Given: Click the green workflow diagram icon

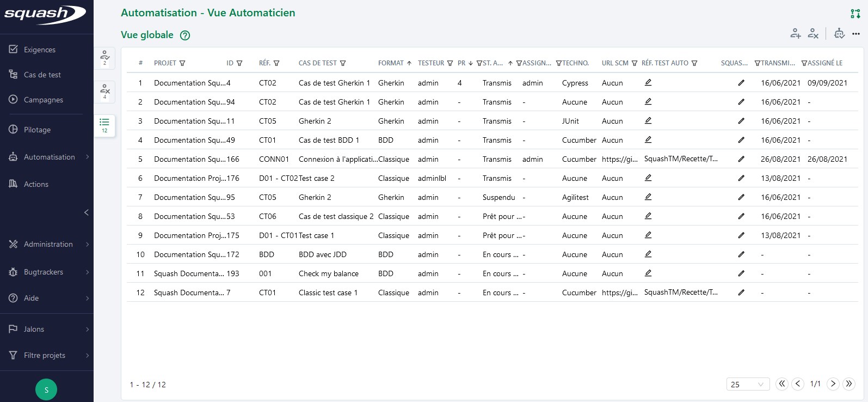Looking at the screenshot, I should pos(855,14).
